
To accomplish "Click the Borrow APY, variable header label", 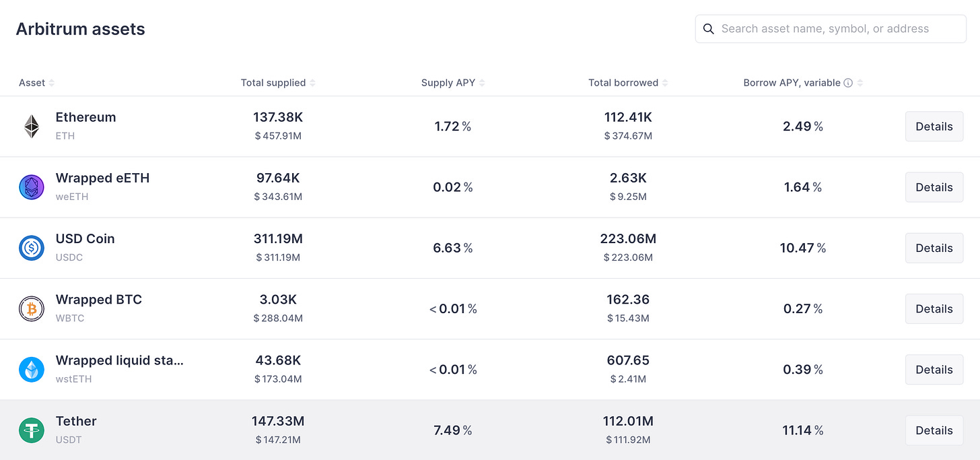I will (792, 83).
